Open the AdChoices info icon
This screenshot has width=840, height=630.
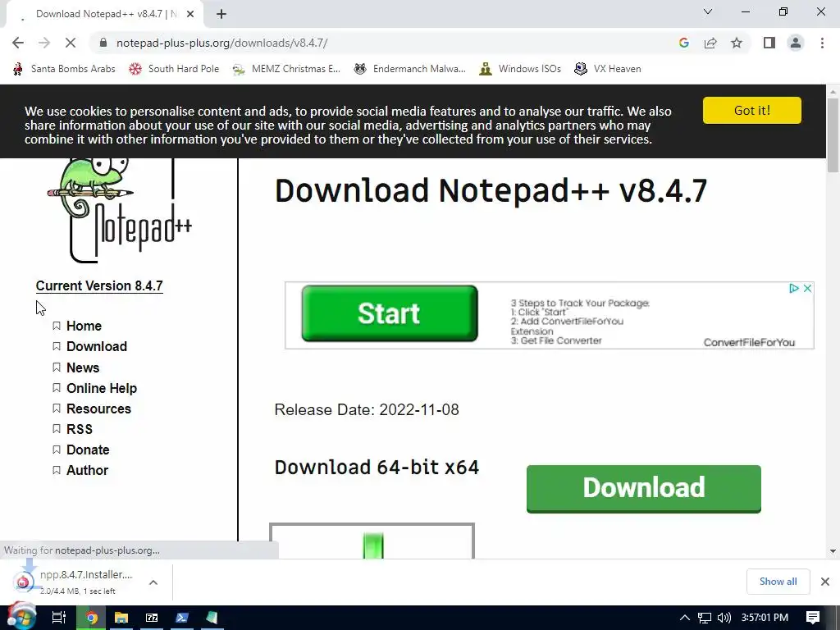coord(794,288)
